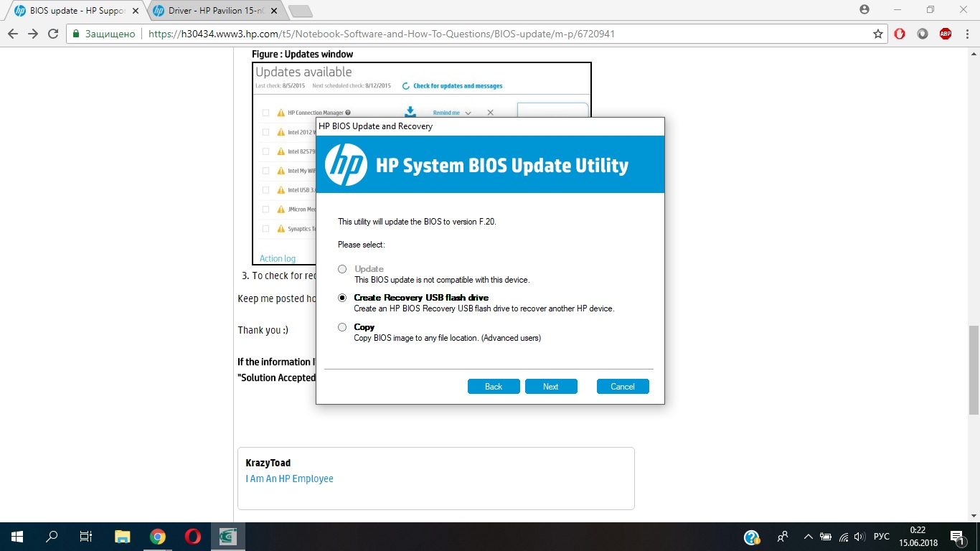Open Google Chrome from the taskbar

coord(158,537)
